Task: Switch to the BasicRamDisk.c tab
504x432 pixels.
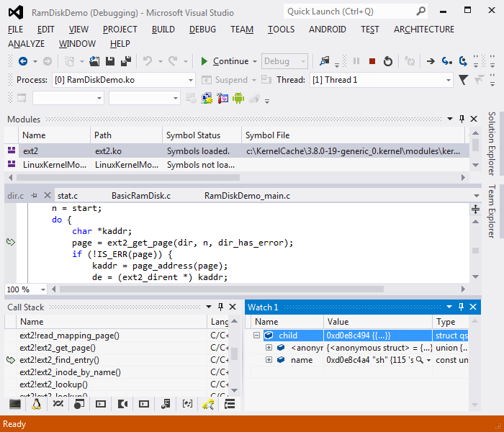Action: click(x=141, y=196)
